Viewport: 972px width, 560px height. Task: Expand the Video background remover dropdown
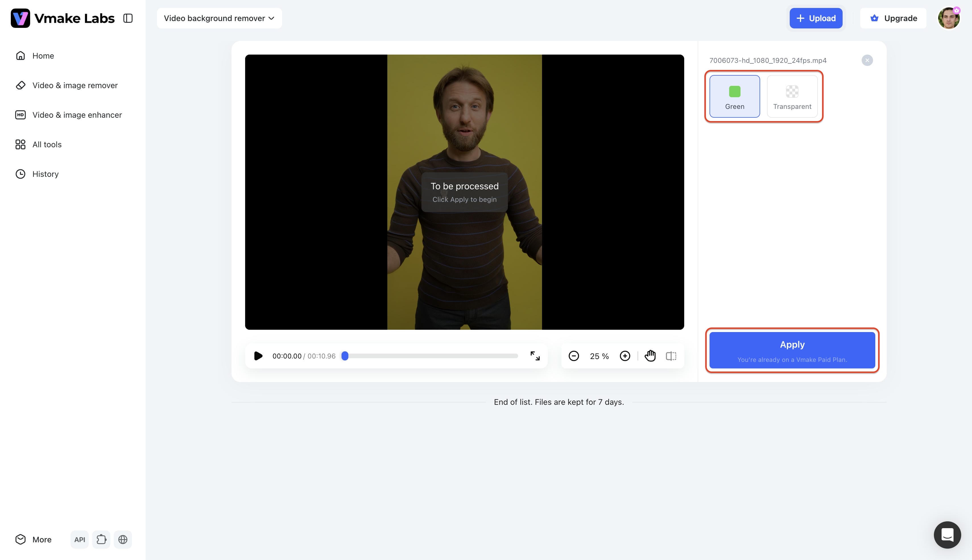(x=219, y=18)
